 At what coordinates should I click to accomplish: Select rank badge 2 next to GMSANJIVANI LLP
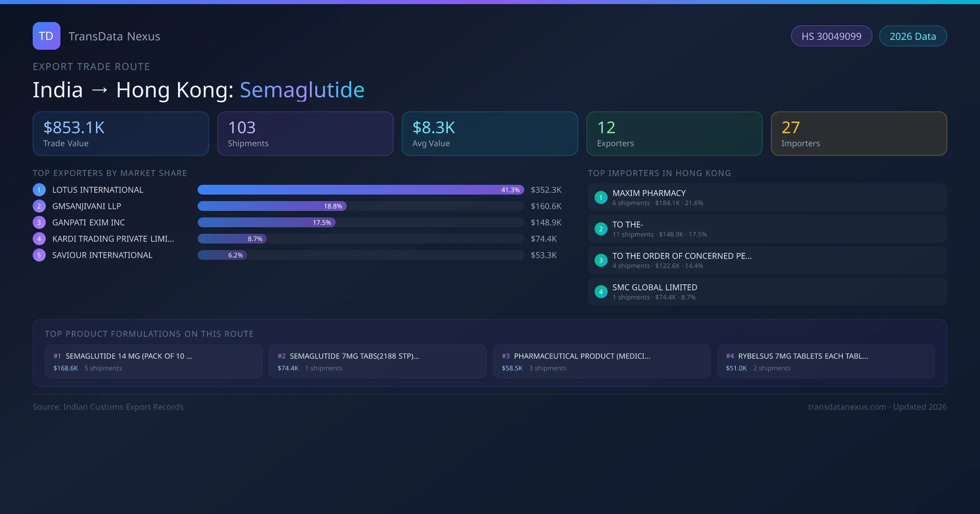click(39, 206)
